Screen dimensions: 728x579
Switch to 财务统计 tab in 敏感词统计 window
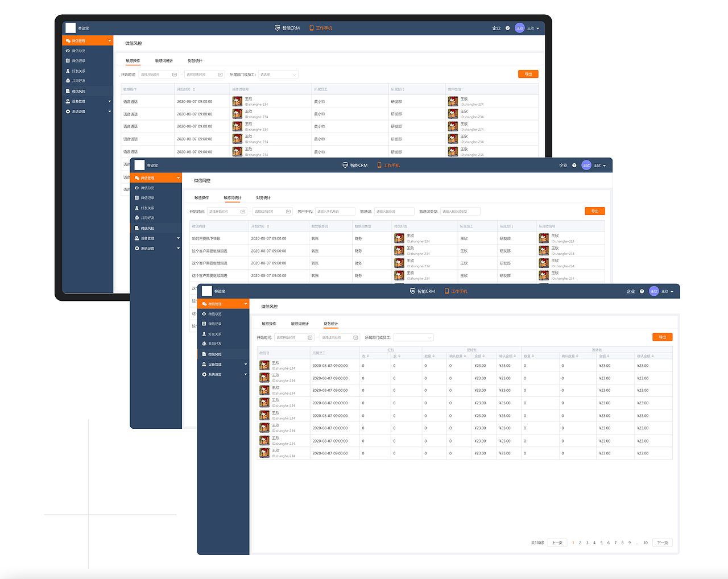point(263,198)
